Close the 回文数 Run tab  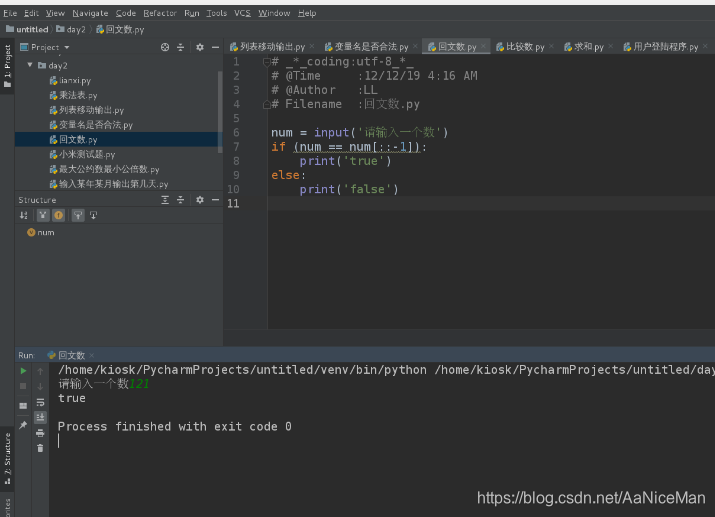pos(92,355)
